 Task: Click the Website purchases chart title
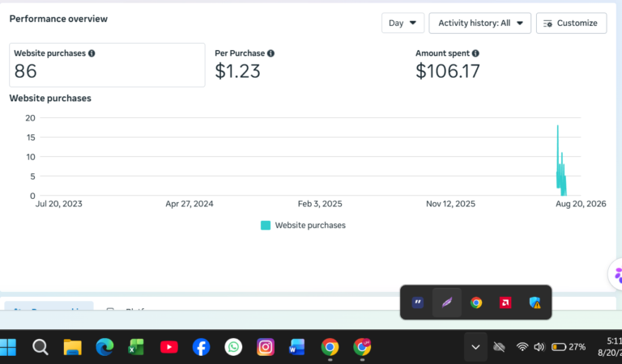pyautogui.click(x=50, y=98)
